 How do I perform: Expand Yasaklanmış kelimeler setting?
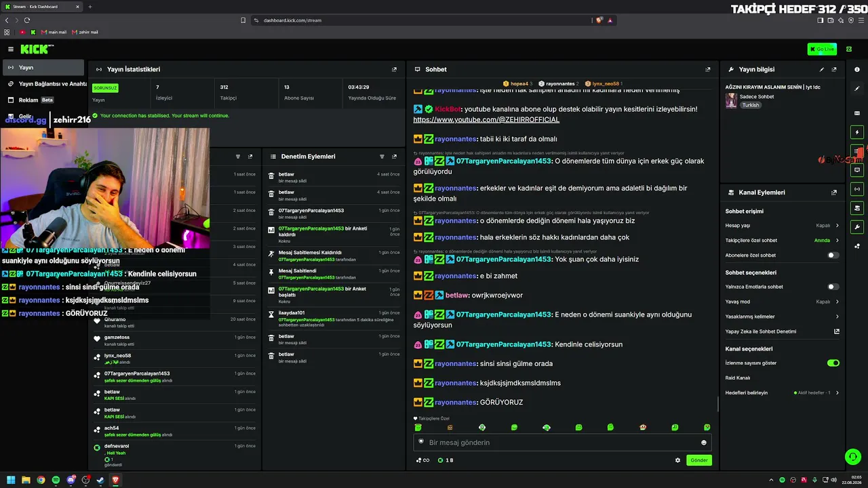[x=783, y=317]
